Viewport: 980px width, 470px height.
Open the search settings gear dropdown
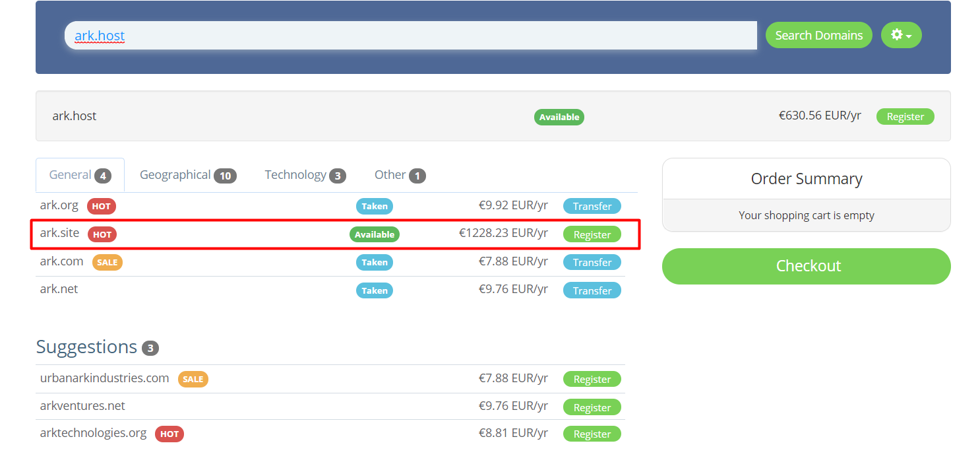(901, 35)
